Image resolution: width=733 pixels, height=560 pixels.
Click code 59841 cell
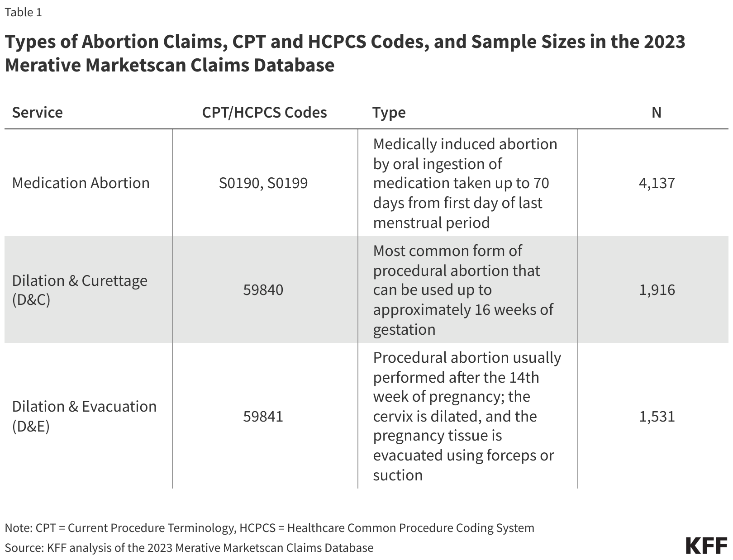click(263, 416)
